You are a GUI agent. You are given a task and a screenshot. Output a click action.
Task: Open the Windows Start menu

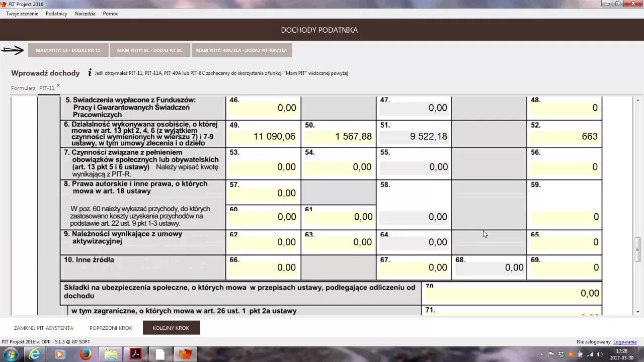pos(10,354)
